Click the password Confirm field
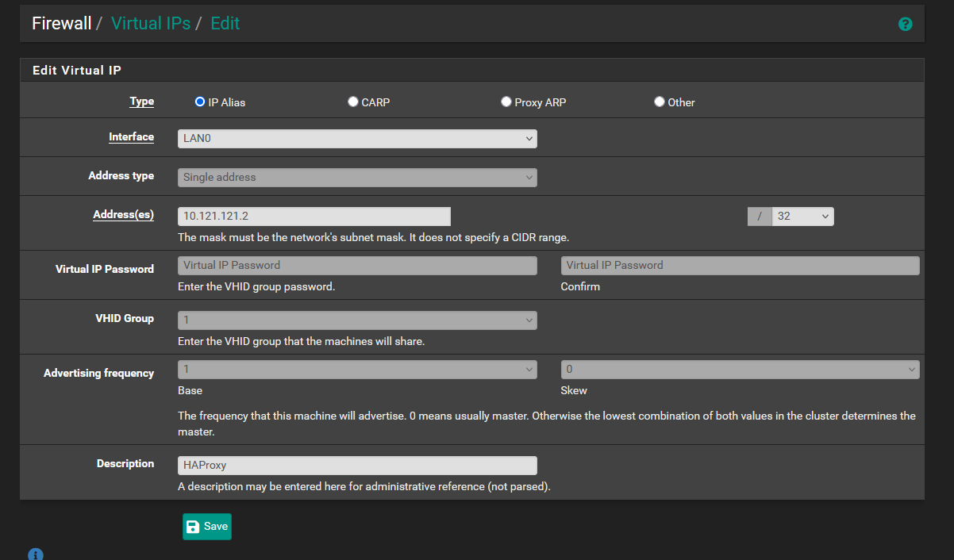The width and height of the screenshot is (954, 560). (740, 266)
